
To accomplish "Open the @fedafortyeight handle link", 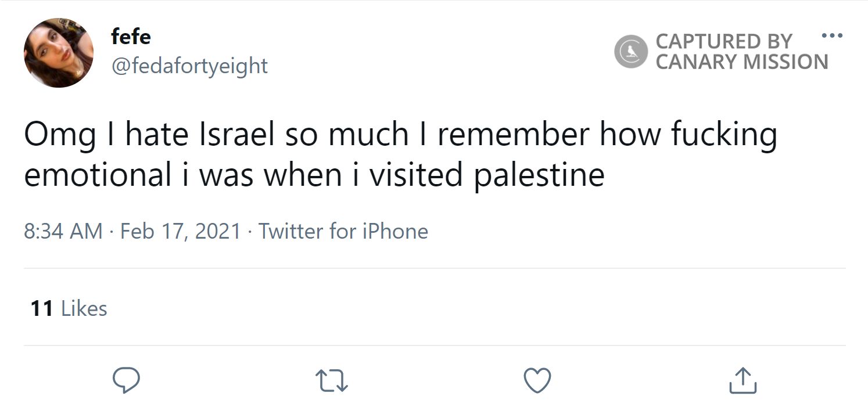I will tap(189, 66).
